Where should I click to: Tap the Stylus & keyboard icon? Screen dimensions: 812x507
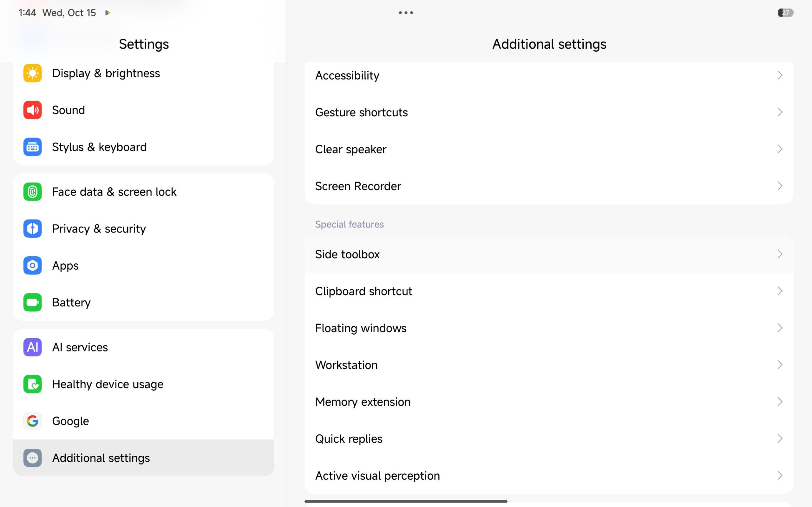(32, 147)
